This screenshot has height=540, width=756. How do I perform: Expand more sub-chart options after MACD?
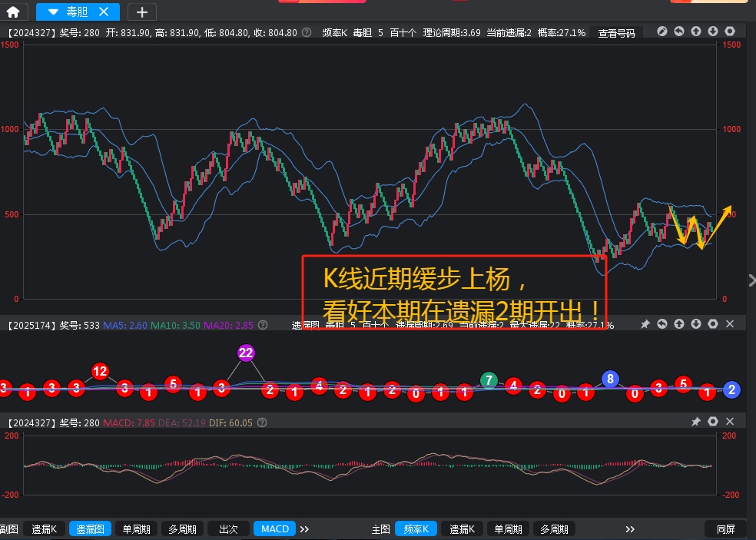point(304,528)
